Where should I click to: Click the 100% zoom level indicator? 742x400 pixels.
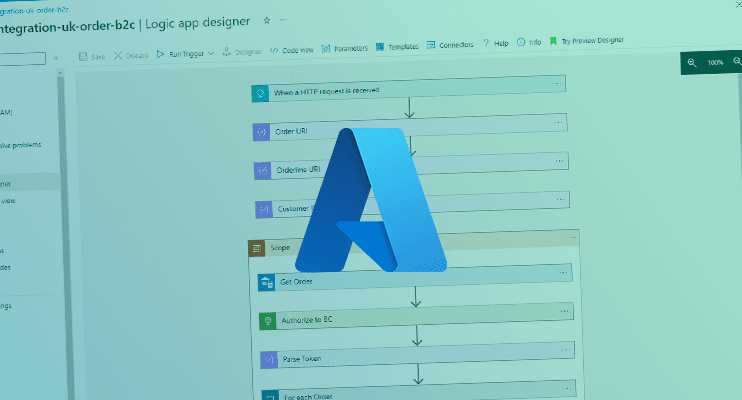(x=716, y=62)
